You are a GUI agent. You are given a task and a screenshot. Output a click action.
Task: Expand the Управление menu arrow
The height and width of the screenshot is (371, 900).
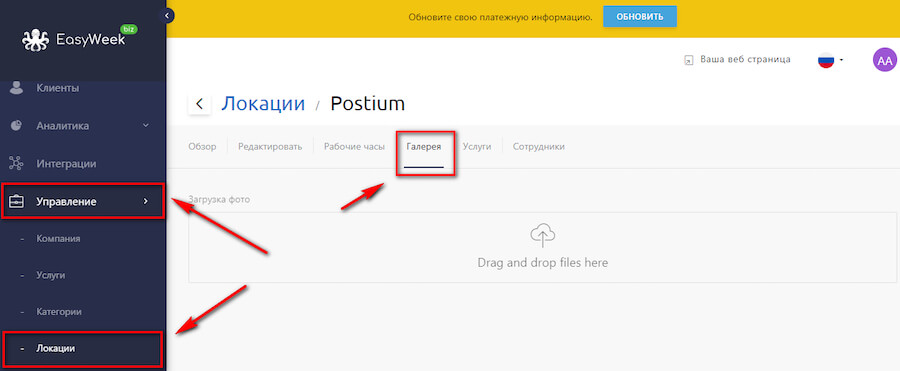click(145, 202)
